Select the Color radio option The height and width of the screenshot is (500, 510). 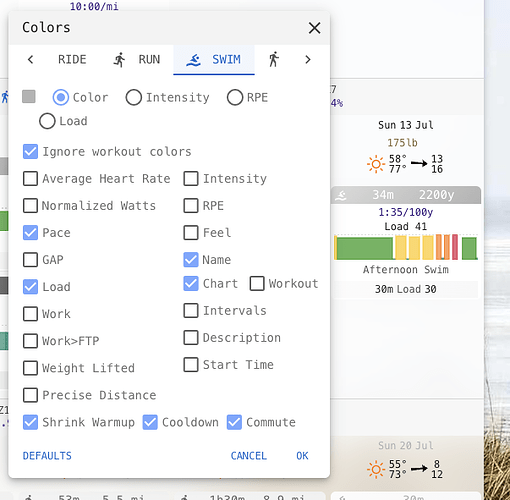coord(61,98)
